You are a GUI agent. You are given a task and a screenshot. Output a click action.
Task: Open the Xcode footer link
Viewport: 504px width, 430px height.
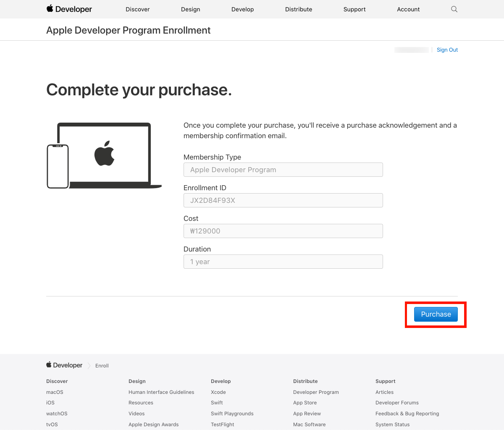[218, 392]
